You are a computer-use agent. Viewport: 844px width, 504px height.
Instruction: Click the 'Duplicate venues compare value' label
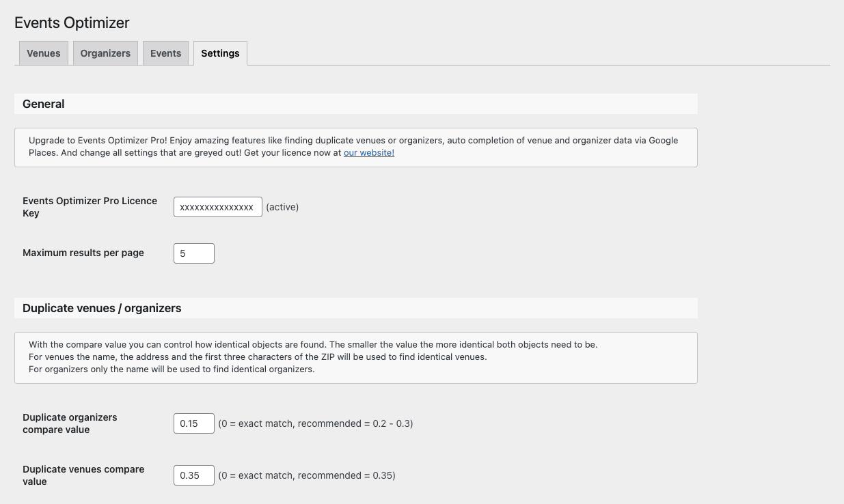pyautogui.click(x=83, y=475)
